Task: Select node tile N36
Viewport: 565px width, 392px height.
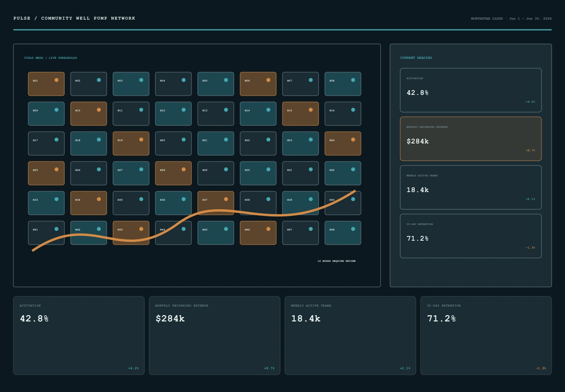Action: pyautogui.click(x=173, y=203)
